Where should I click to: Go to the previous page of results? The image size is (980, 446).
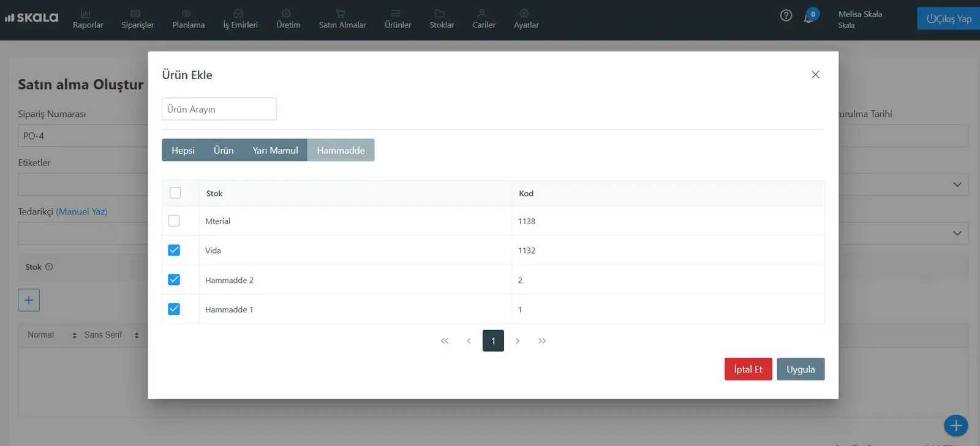coord(469,341)
